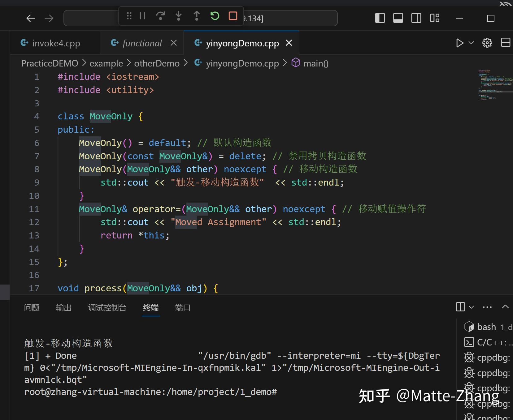Click the back navigation arrow
The height and width of the screenshot is (420, 513).
click(x=31, y=18)
